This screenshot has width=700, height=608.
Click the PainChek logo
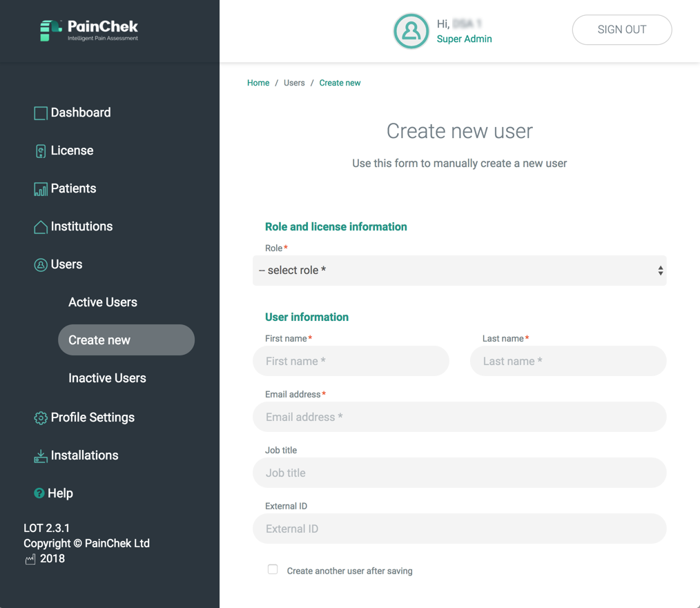tap(89, 30)
